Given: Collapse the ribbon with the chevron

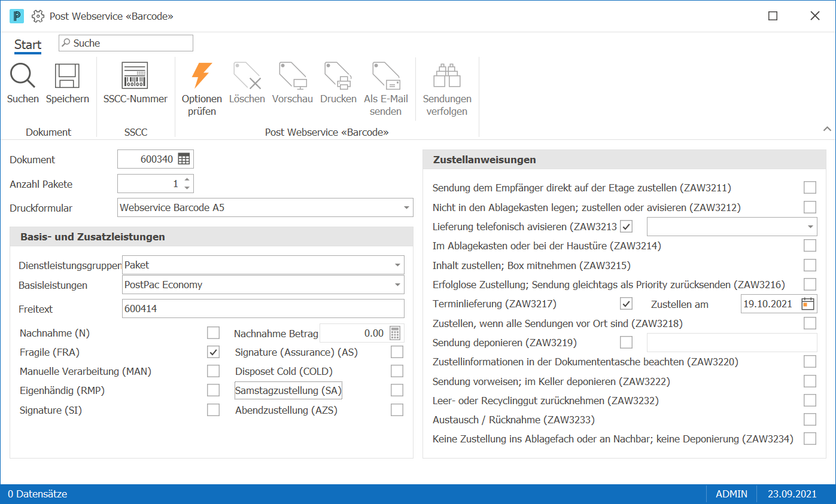Looking at the screenshot, I should tap(827, 129).
